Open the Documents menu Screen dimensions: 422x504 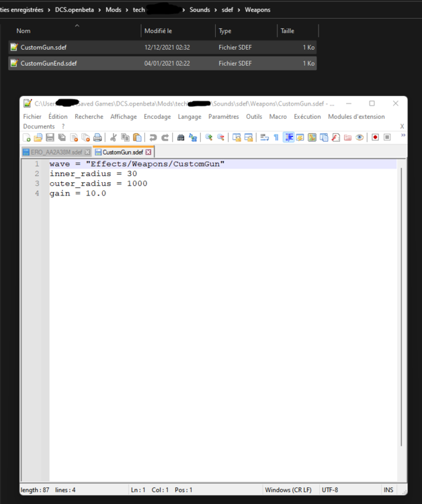click(39, 126)
